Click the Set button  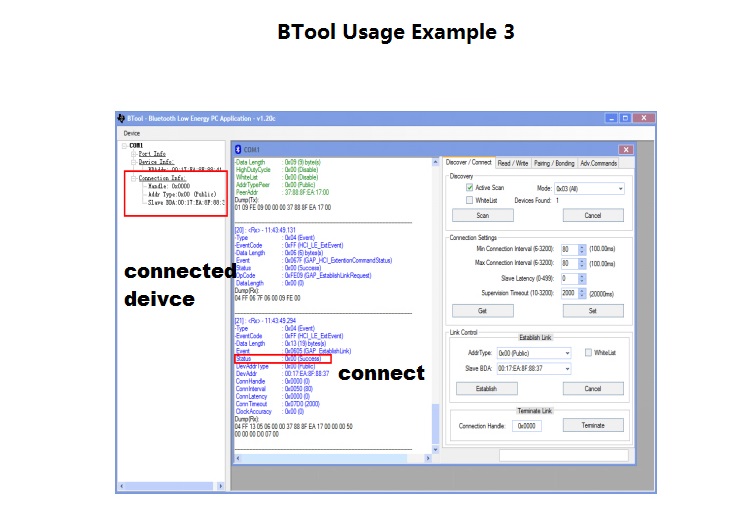593,311
